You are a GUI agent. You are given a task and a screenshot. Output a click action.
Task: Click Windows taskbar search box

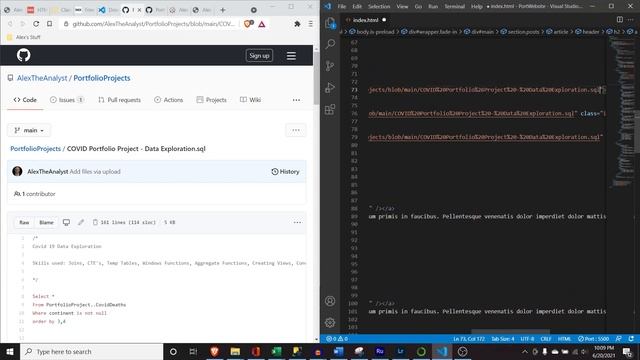[x=92, y=351]
